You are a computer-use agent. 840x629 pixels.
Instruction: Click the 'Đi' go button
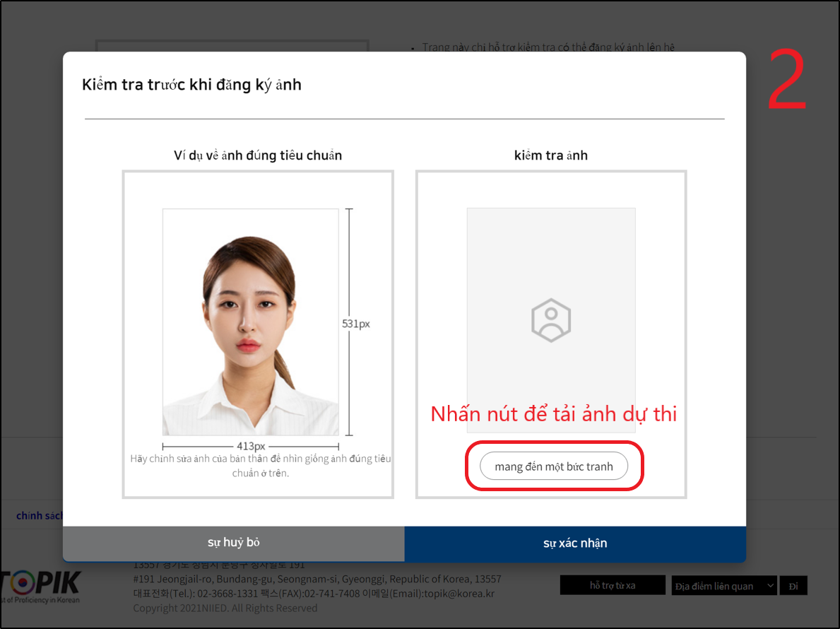[793, 585]
